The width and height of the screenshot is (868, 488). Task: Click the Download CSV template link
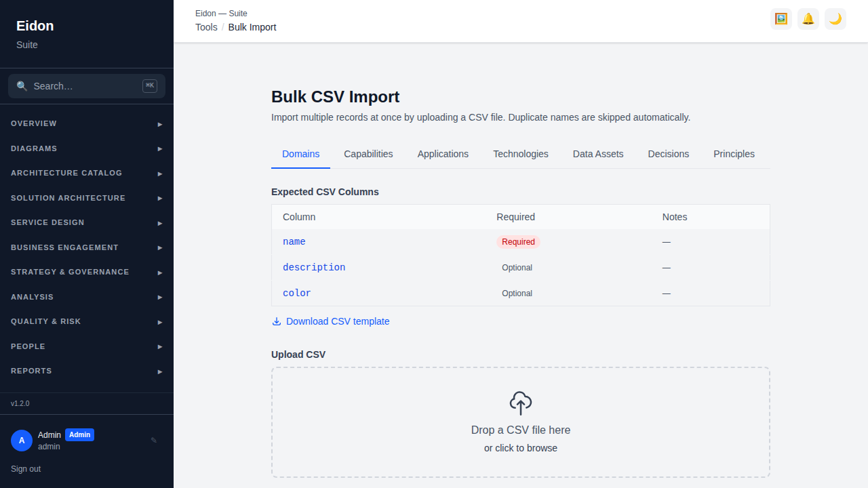(x=331, y=321)
